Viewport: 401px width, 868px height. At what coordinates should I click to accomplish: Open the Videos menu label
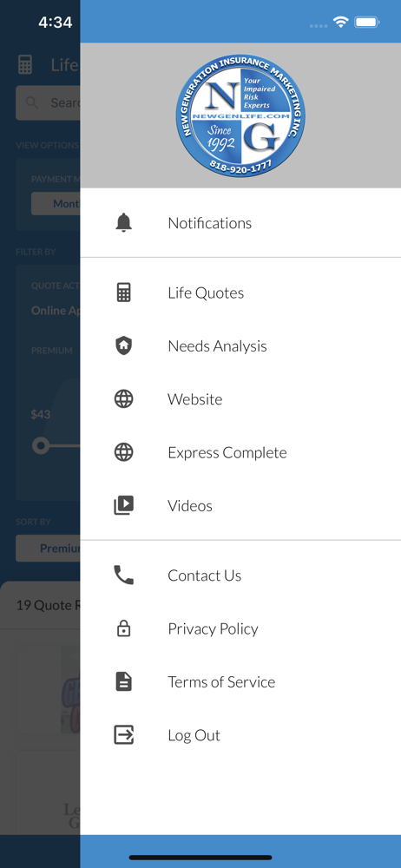coord(190,505)
